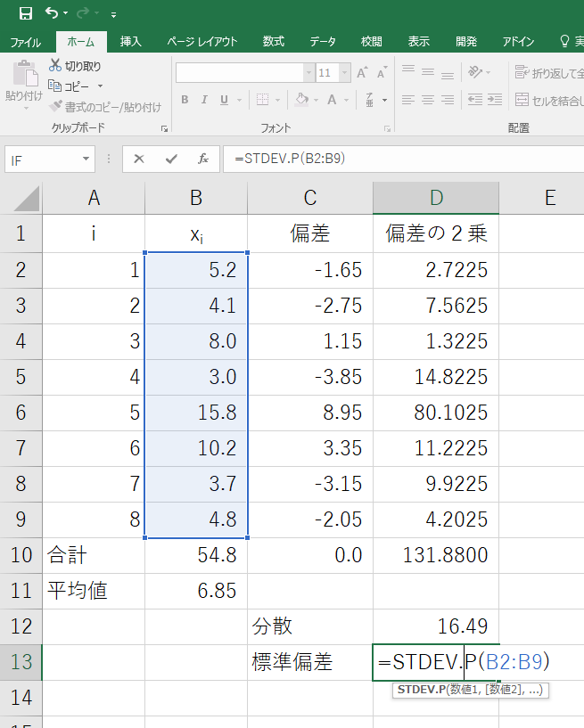The width and height of the screenshot is (584, 728).
Task: Click cell showing 15.8 in column B
Action: pyautogui.click(x=196, y=413)
